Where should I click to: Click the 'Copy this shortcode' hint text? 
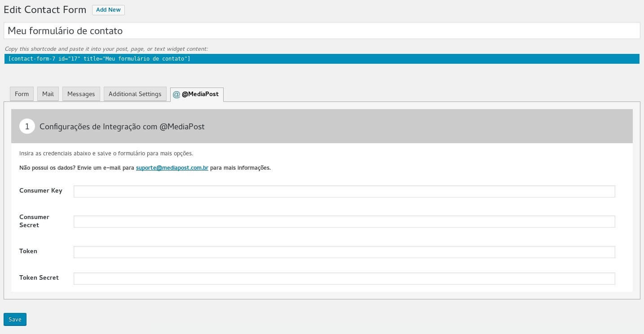tap(106, 49)
